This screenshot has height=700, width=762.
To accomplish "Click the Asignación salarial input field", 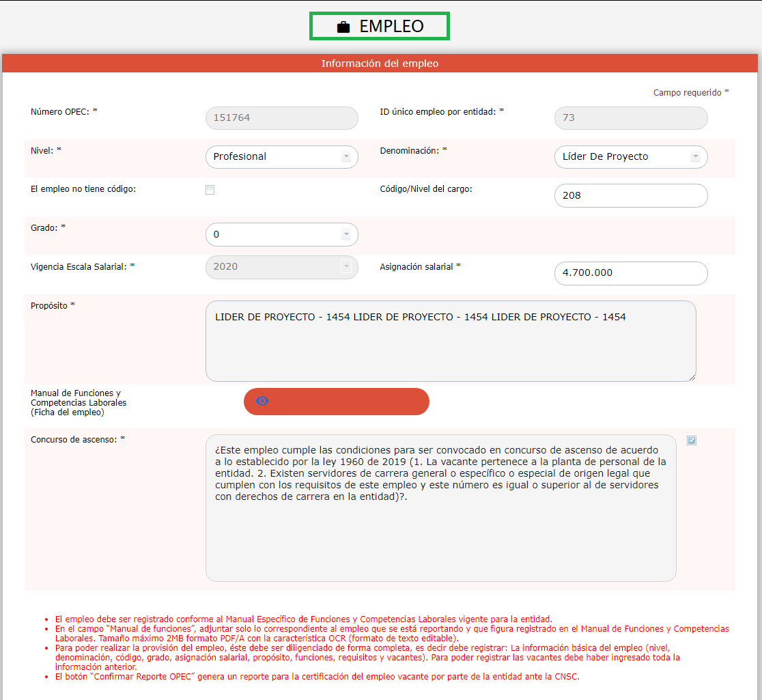I will tap(630, 273).
